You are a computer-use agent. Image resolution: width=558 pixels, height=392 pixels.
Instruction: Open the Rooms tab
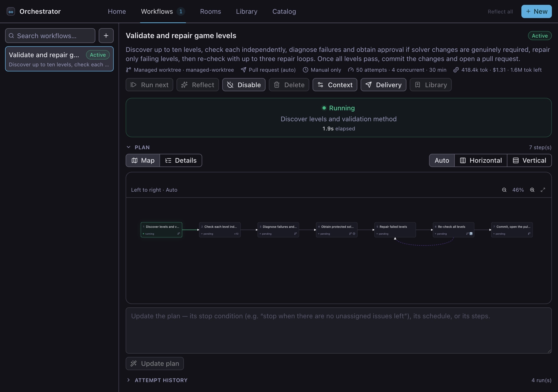pos(210,11)
